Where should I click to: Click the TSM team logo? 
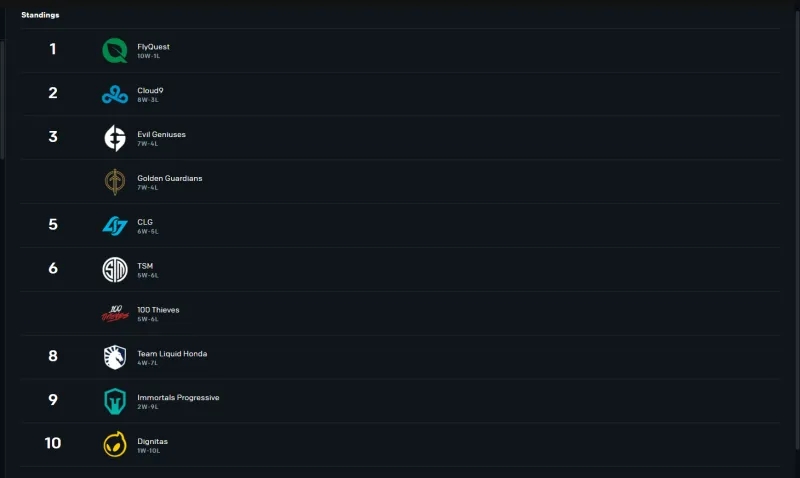pos(115,270)
